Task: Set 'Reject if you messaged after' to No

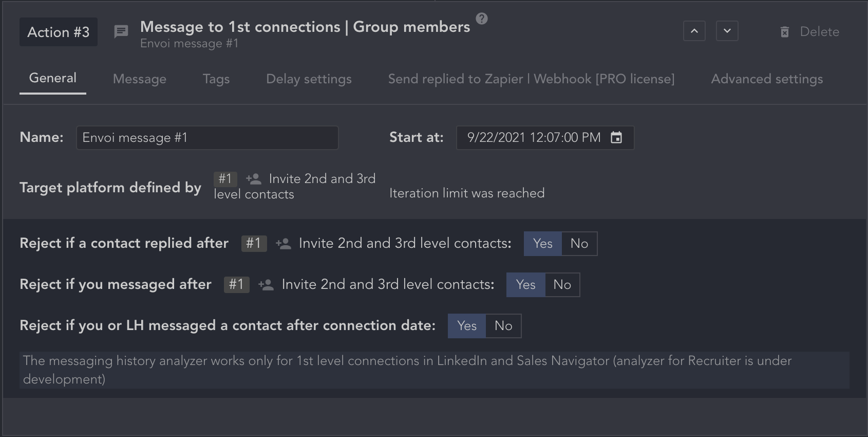Action: [562, 284]
